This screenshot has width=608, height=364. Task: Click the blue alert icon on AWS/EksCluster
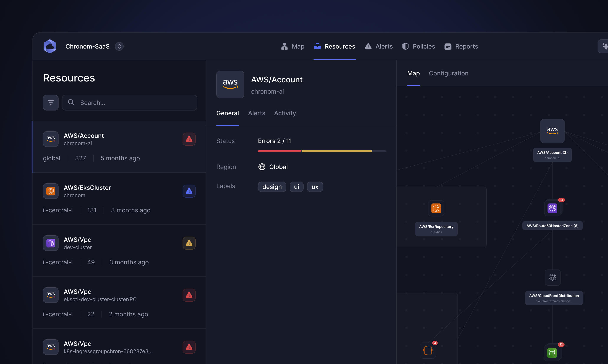tap(189, 191)
